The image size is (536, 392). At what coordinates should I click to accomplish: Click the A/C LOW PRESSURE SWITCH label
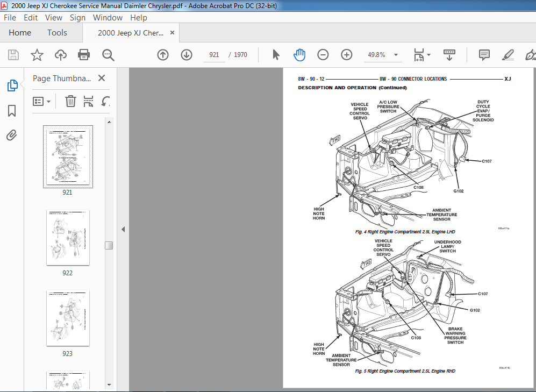(x=388, y=106)
